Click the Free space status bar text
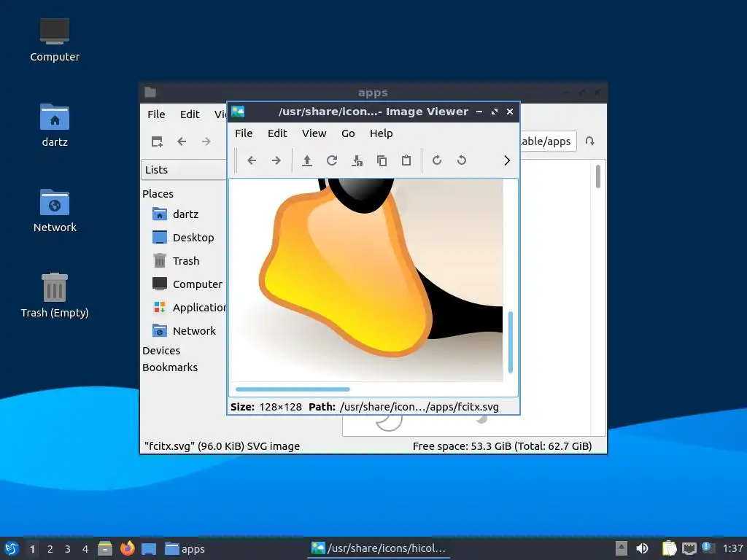 click(502, 446)
